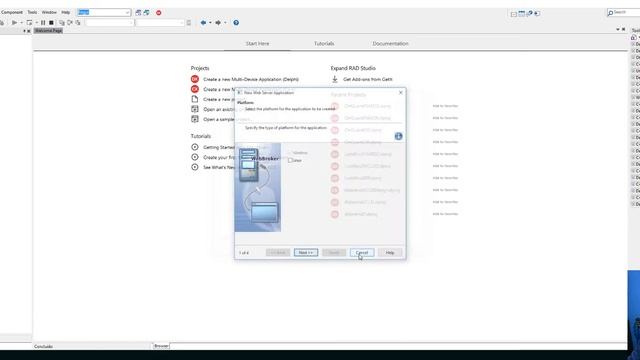640x360 pixels.
Task: Click the GetIt download arrow icon
Action: [335, 79]
